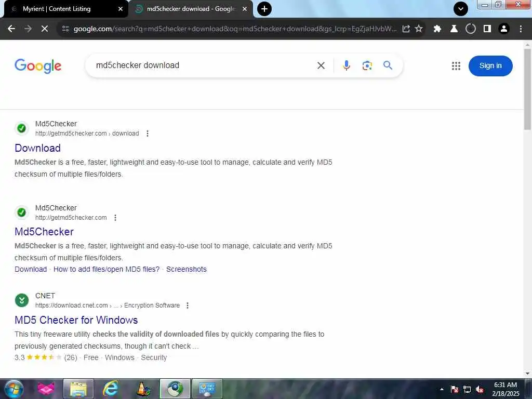Show hidden system tray icons

tap(442, 390)
